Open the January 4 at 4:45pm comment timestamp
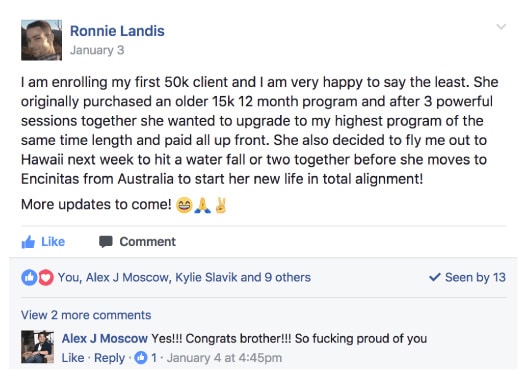 [x=225, y=358]
